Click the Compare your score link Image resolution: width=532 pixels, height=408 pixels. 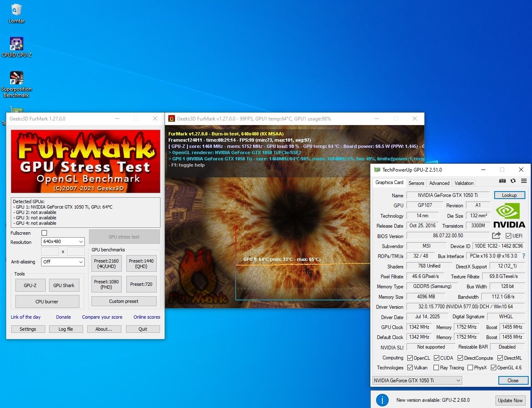[x=102, y=317]
